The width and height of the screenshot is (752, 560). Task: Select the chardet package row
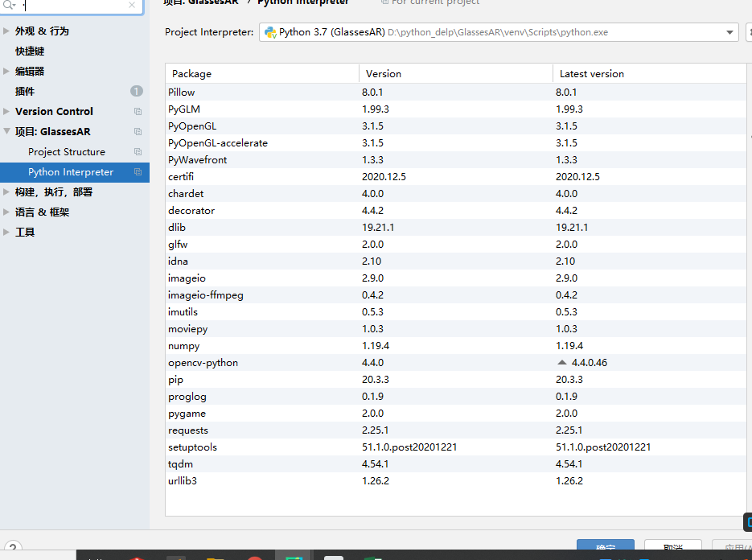pyautogui.click(x=456, y=193)
